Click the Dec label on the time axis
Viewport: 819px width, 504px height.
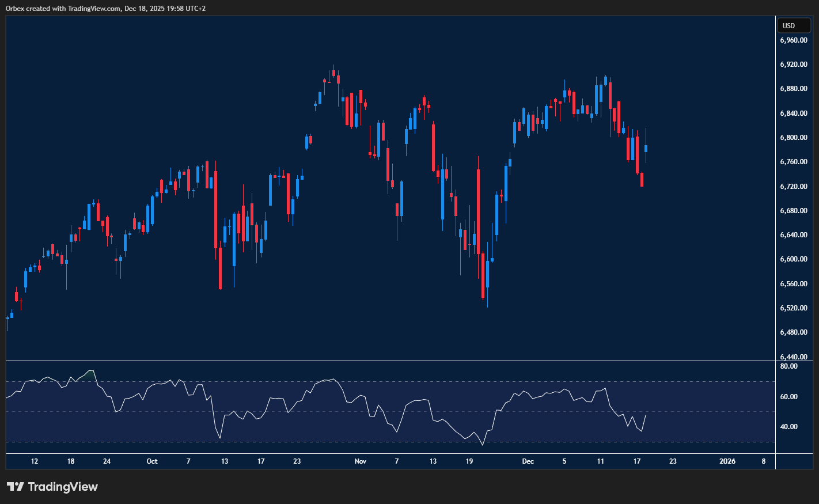click(x=528, y=461)
